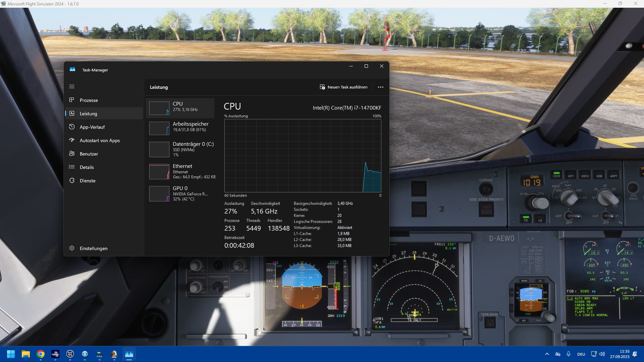644x362 pixels.
Task: Open the Windows Start menu
Action: [11, 354]
